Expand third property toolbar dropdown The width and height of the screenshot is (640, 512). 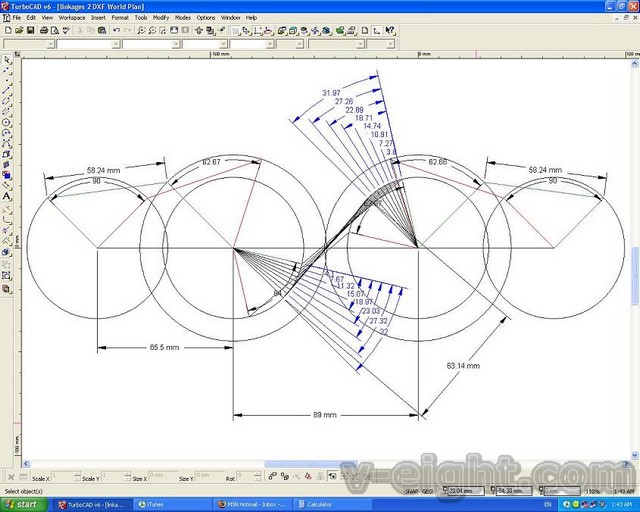tap(176, 44)
